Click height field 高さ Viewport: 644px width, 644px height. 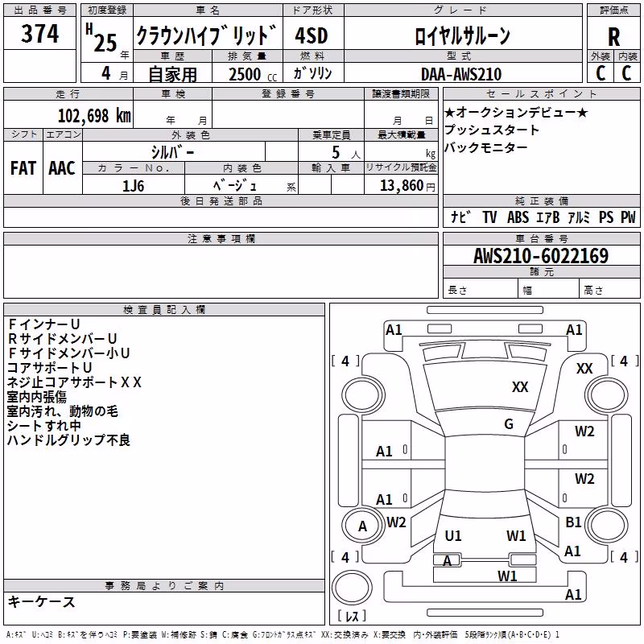coord(610,290)
